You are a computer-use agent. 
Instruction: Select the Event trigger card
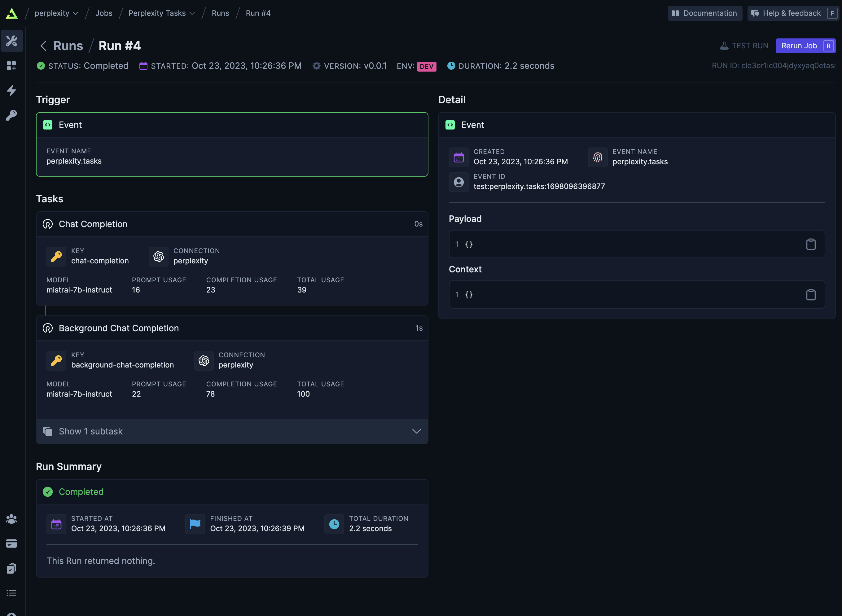[232, 144]
